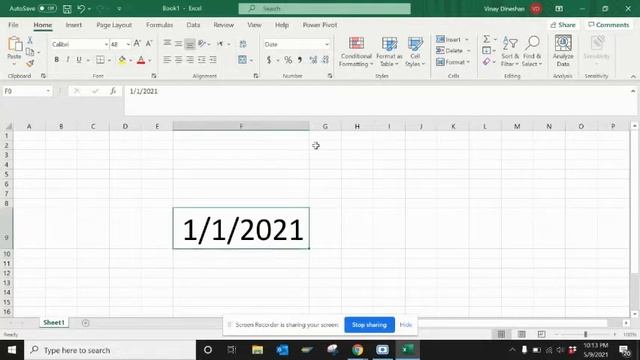Image resolution: width=640 pixels, height=360 pixels.
Task: Click the Hide link in sharing bar
Action: coord(406,325)
